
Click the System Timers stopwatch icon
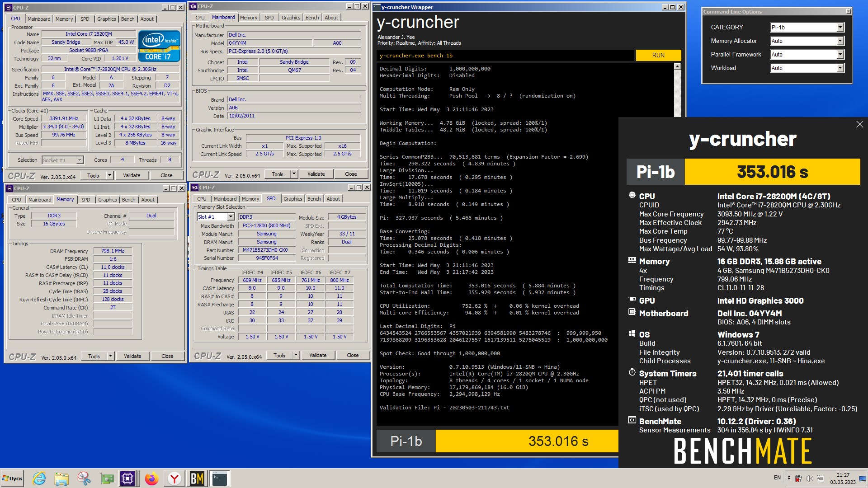pos(632,372)
